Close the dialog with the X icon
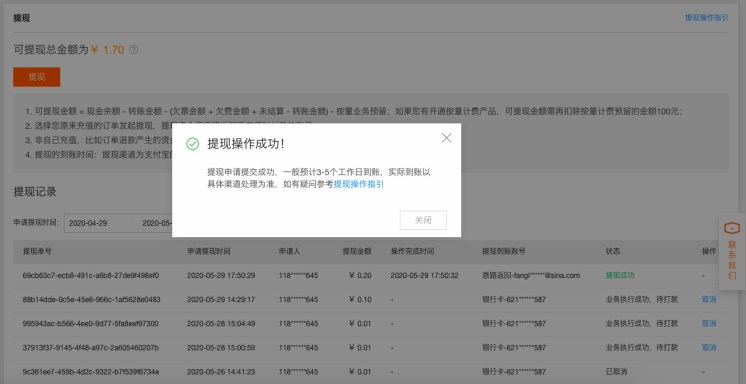Screen dimensions: 746x384 coord(446,138)
